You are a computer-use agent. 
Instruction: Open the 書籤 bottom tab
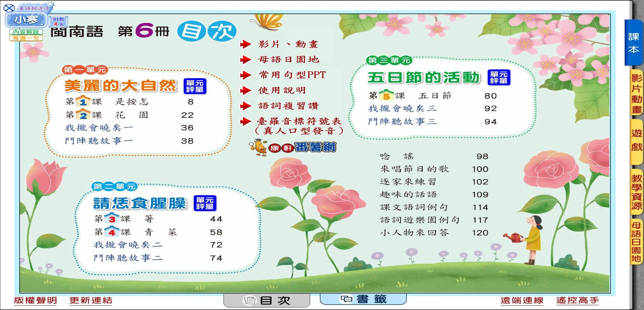[x=363, y=299]
